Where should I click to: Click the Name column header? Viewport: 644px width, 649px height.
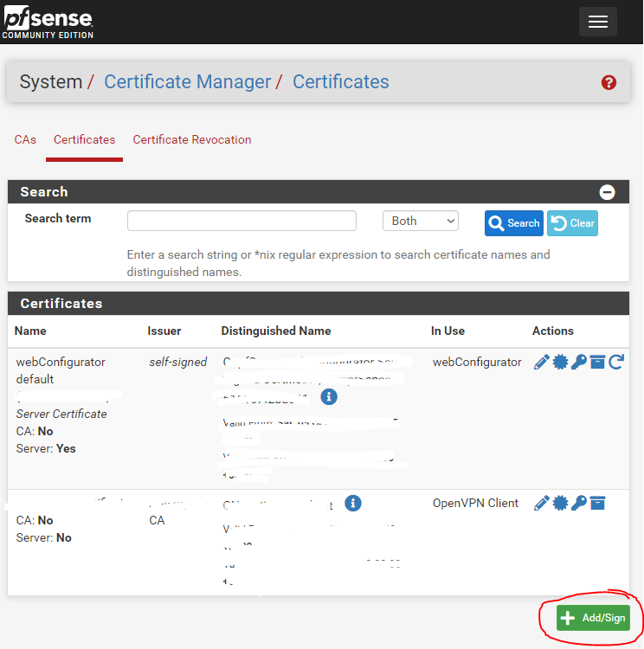tap(30, 331)
